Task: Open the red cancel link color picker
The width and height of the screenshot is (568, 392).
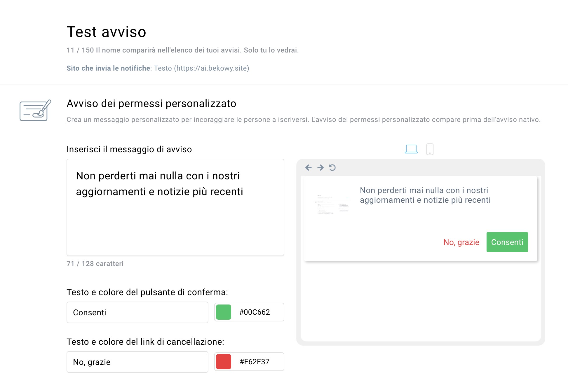Action: [224, 362]
